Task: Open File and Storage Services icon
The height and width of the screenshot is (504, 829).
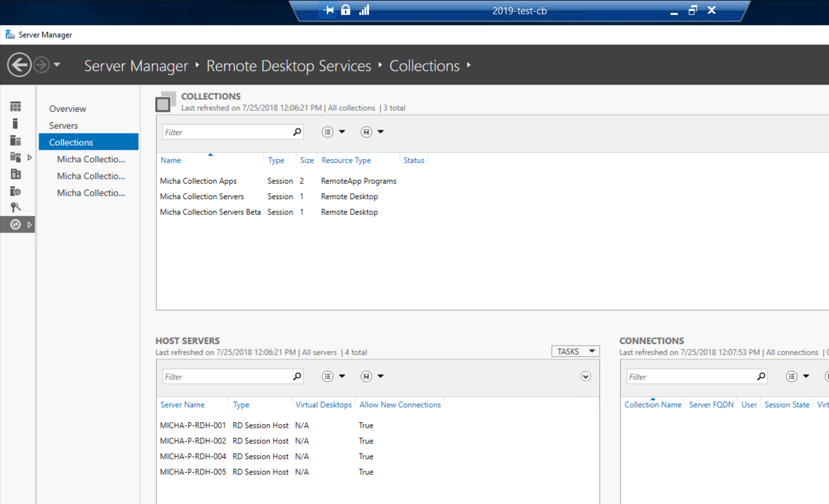Action: click(16, 157)
